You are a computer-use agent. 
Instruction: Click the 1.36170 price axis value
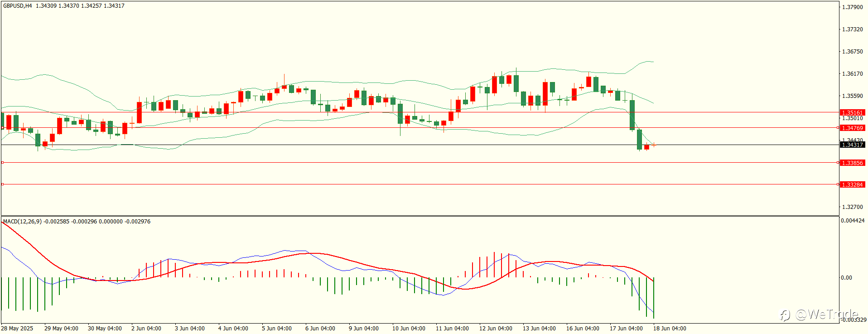pos(852,74)
